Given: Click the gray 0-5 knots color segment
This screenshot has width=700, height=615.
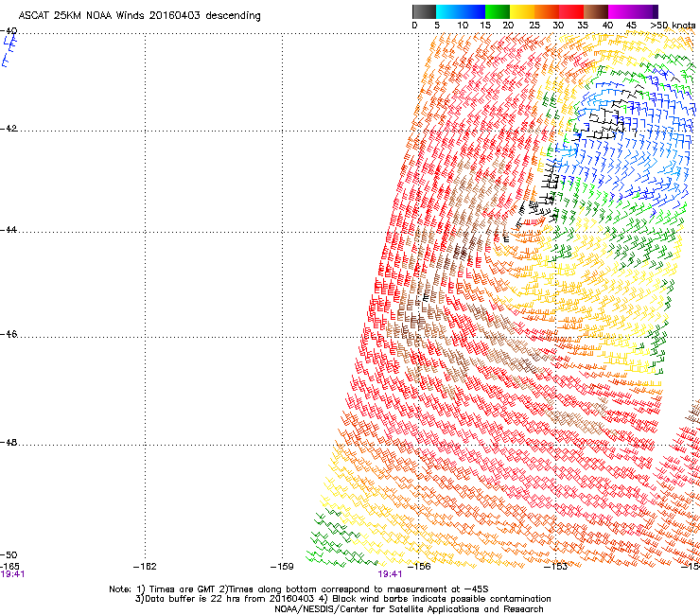Looking at the screenshot, I should tap(424, 11).
